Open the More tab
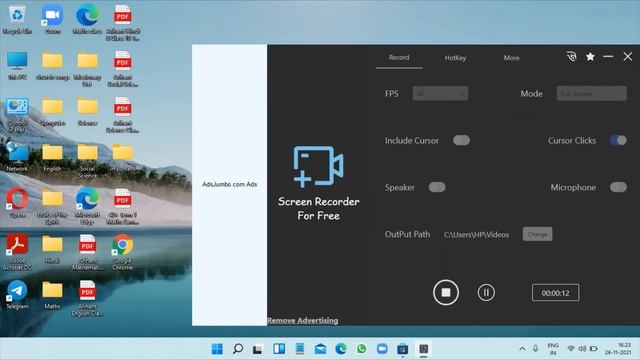640x360 pixels. coord(511,58)
